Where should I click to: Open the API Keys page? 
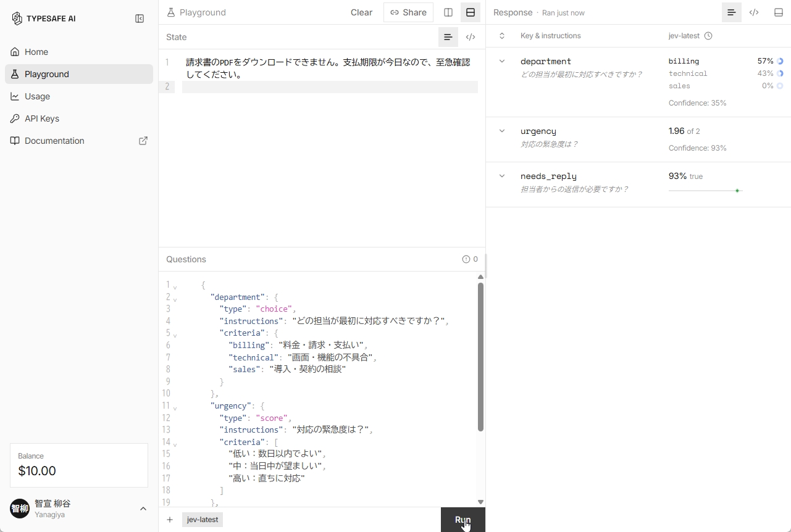(x=79, y=118)
